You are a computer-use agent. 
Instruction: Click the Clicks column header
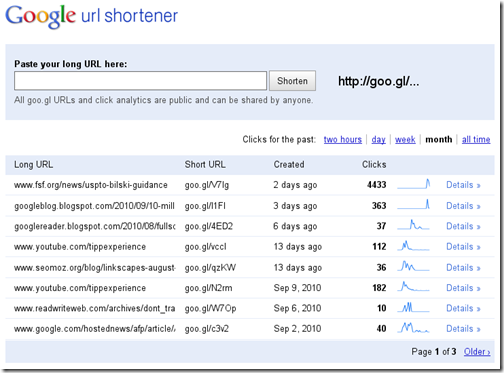coord(374,165)
